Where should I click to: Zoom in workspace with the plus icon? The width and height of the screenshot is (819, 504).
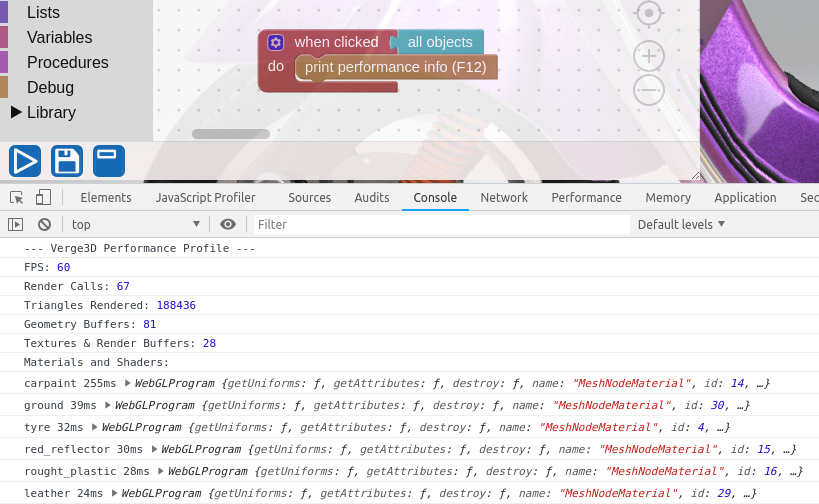tap(649, 56)
